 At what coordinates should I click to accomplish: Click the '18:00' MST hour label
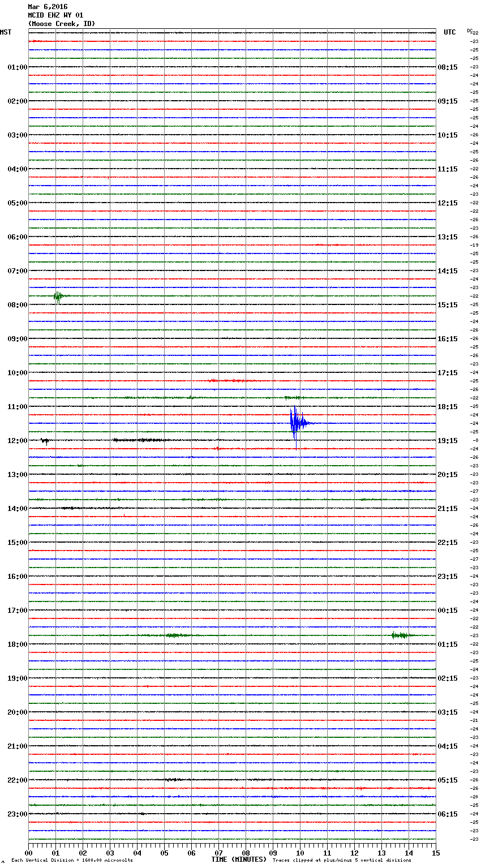click(18, 644)
